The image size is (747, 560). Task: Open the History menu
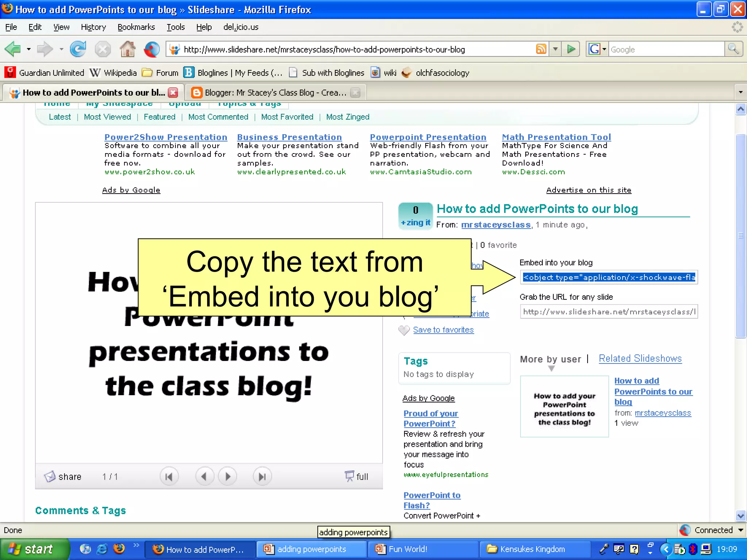coord(93,27)
